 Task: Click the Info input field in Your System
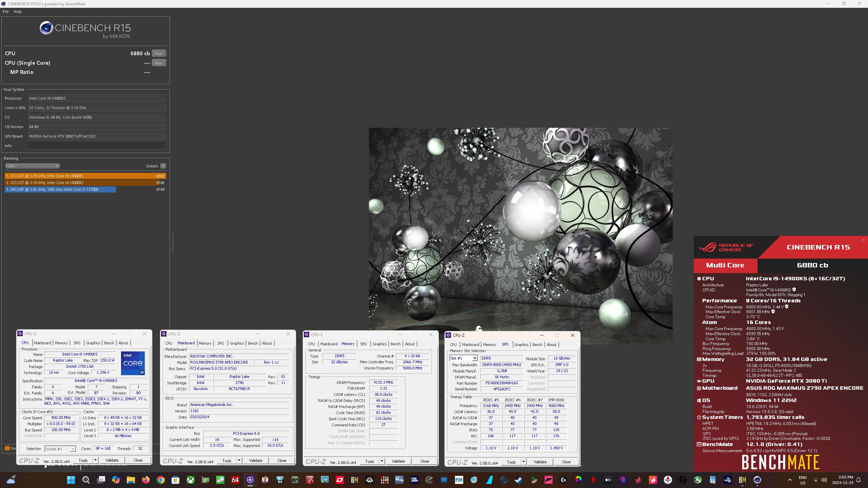[x=97, y=146]
